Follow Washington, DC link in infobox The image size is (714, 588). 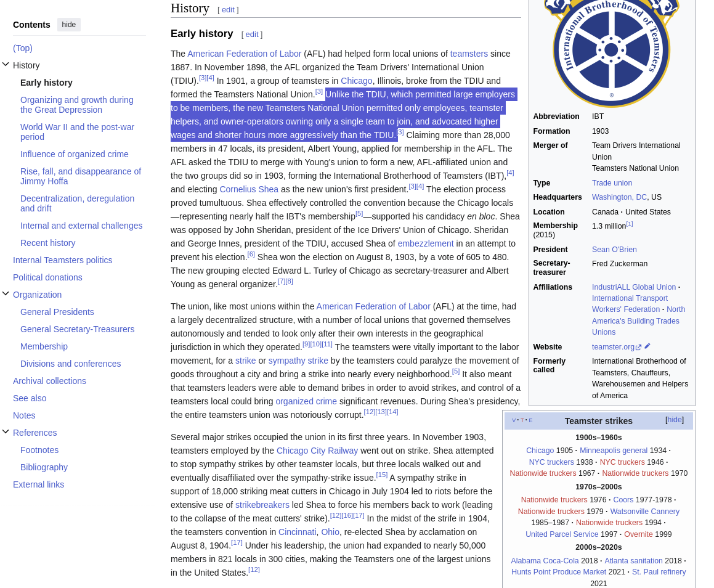[619, 198]
